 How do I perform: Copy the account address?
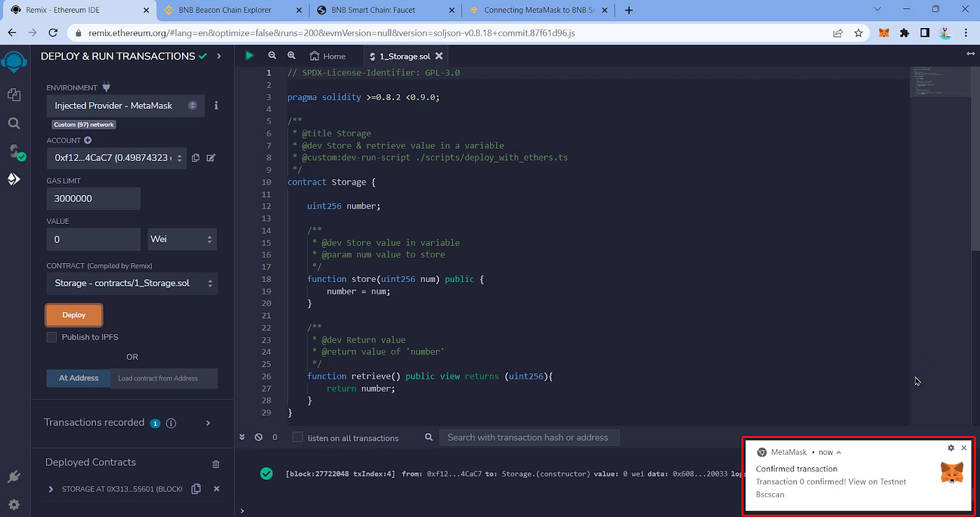195,158
